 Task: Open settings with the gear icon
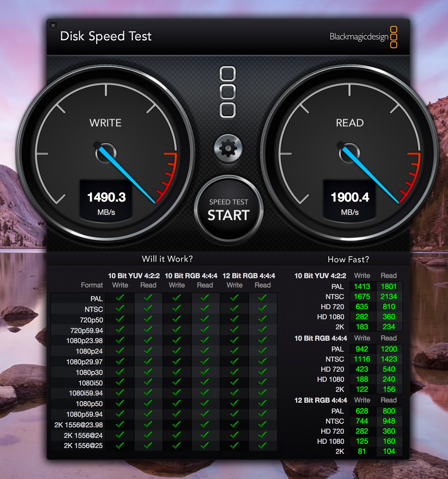228,149
